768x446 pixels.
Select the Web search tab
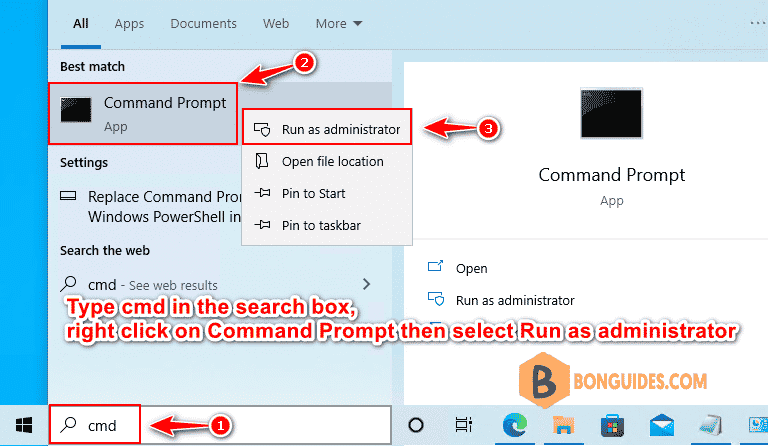pyautogui.click(x=276, y=23)
